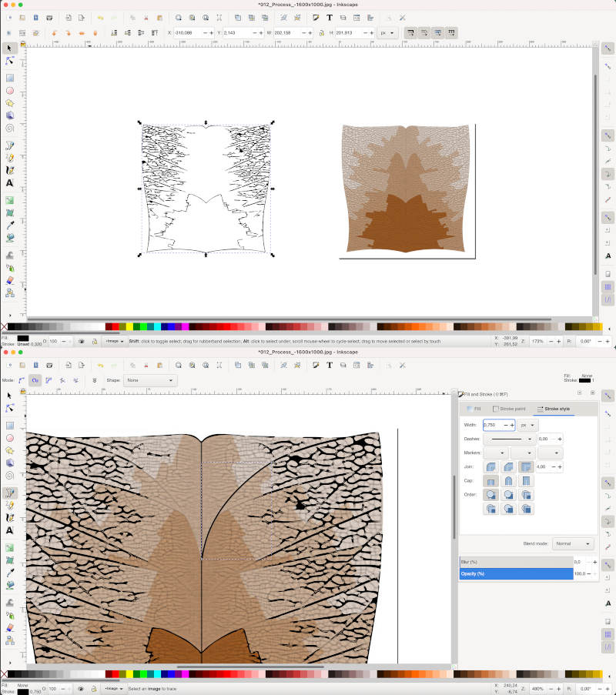616x695 pixels.
Task: Toggle layer visibility eye in top status bar
Action: click(x=81, y=341)
